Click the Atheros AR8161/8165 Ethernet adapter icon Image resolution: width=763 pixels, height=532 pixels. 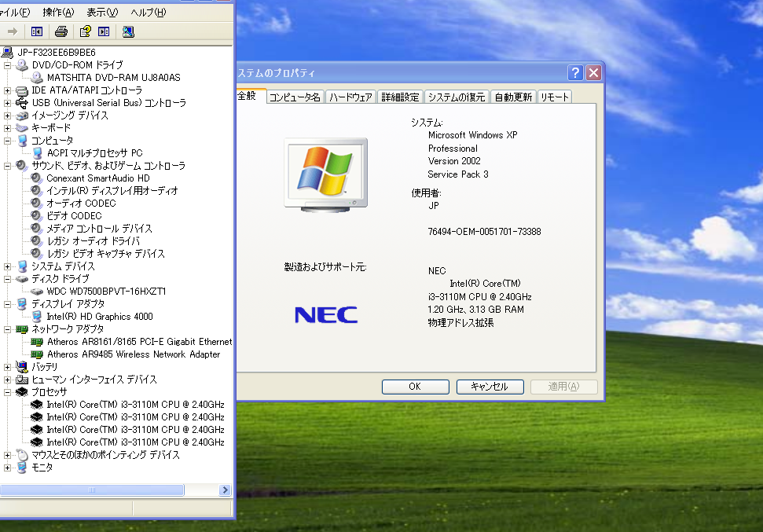(37, 342)
